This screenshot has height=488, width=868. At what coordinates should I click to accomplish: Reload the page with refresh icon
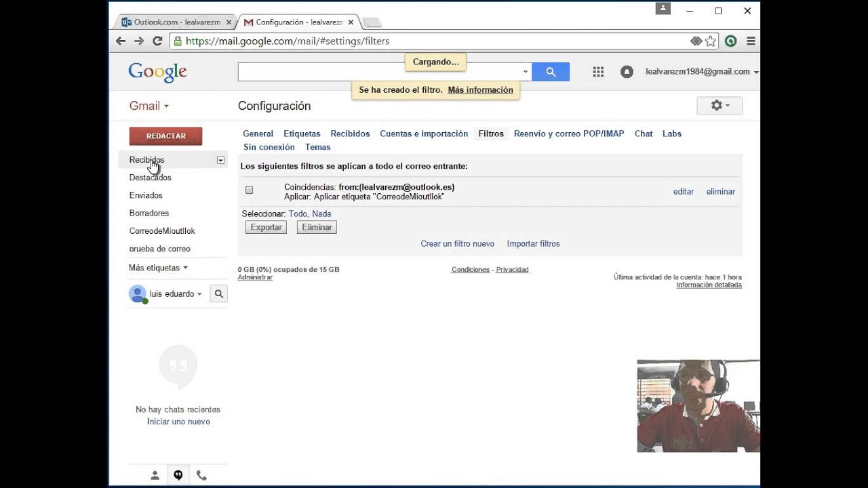pyautogui.click(x=157, y=41)
